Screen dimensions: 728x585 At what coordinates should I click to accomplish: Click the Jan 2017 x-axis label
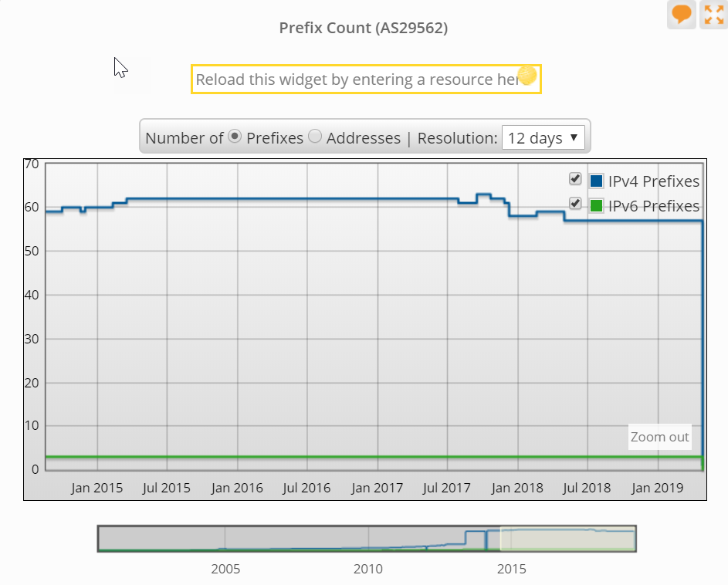point(377,488)
